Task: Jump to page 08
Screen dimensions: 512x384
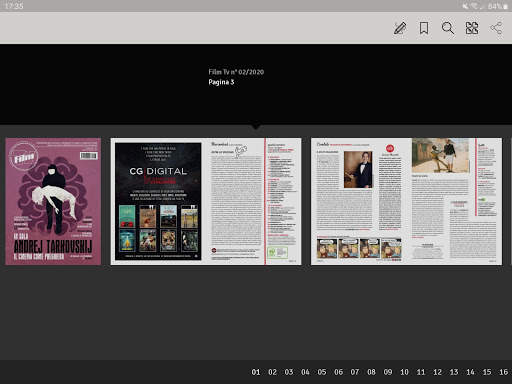Action: [x=371, y=372]
